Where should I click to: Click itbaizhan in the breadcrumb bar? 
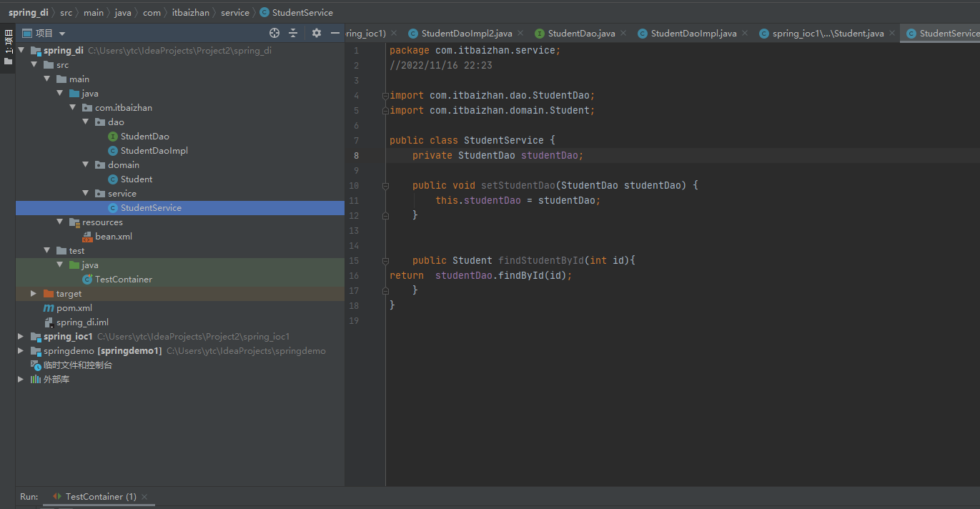pyautogui.click(x=192, y=12)
